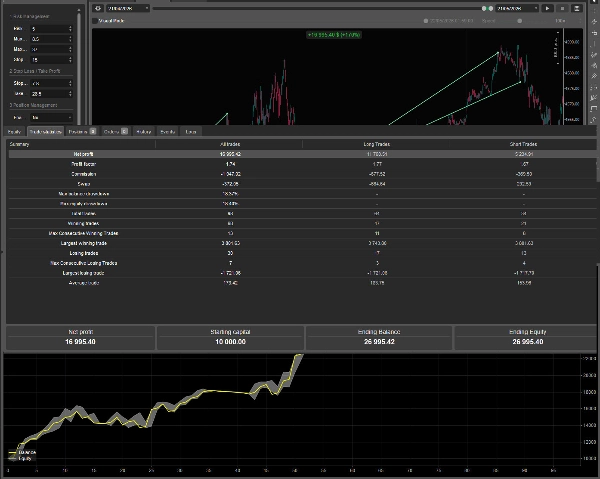Open backtesting settings gear icon
Viewport: 600px width, 479px height.
pyautogui.click(x=98, y=8)
